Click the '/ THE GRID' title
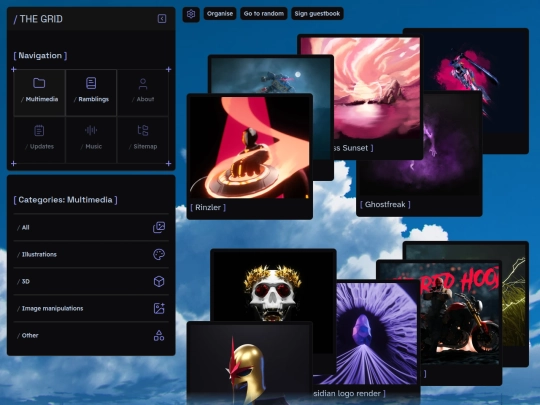This screenshot has width=540, height=405. pos(38,19)
